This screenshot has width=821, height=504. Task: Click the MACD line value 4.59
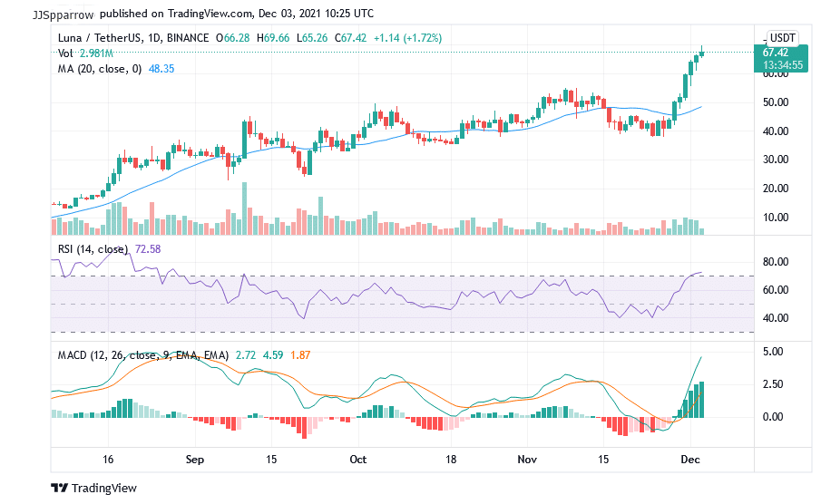(x=273, y=355)
